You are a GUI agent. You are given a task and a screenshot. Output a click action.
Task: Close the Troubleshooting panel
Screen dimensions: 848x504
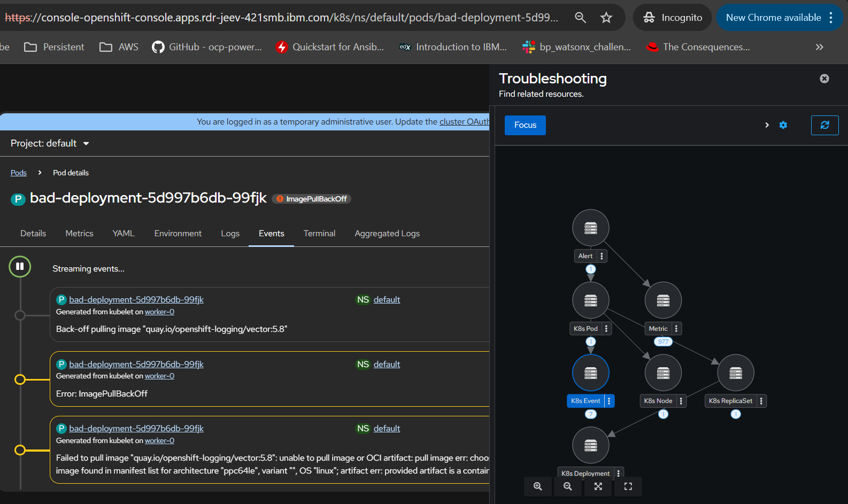pyautogui.click(x=824, y=79)
